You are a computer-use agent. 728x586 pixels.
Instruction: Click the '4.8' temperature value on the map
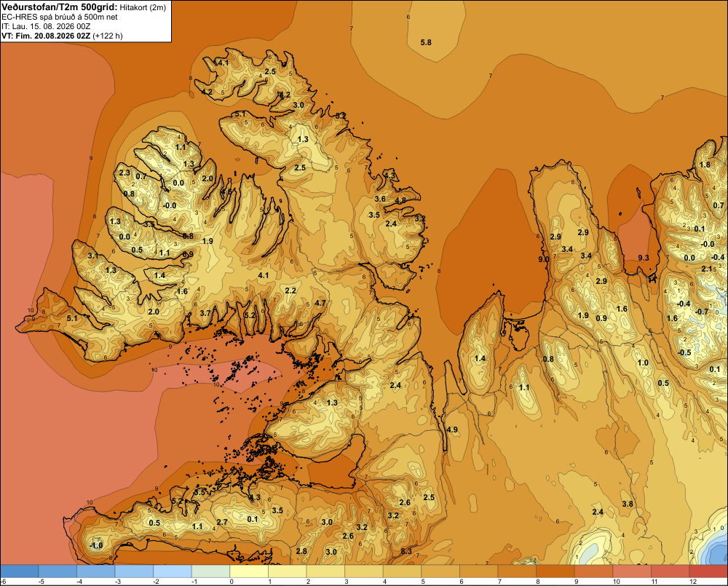400,201
